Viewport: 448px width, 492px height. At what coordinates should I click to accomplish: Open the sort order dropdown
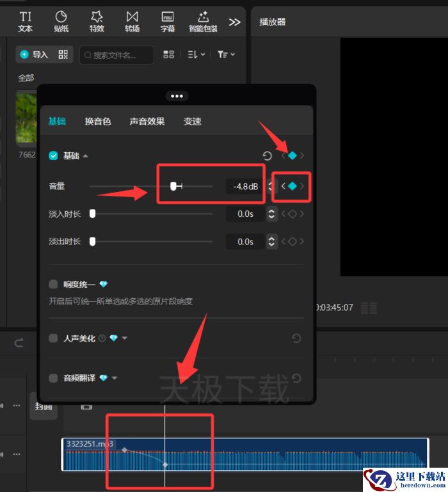click(196, 54)
